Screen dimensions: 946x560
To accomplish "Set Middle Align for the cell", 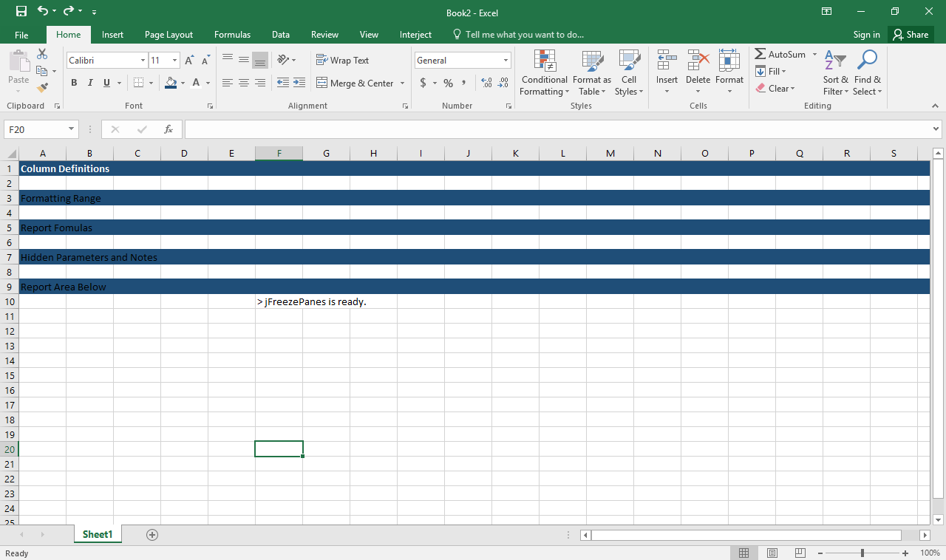I will 244,60.
